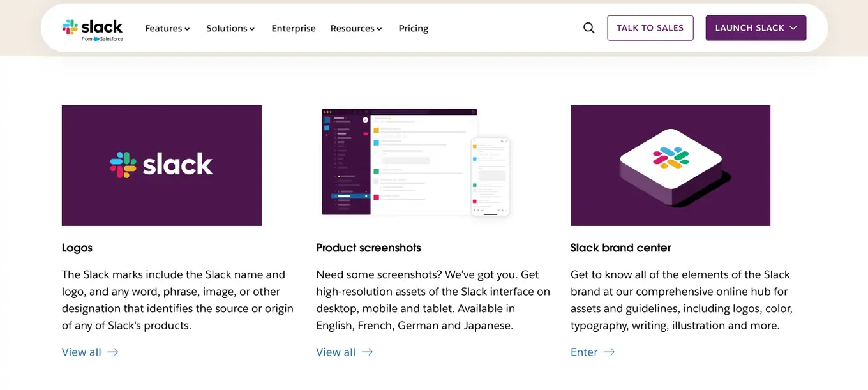Select the Slack octothorpe mark in the Logos card
The height and width of the screenshot is (390, 868).
[x=121, y=165]
